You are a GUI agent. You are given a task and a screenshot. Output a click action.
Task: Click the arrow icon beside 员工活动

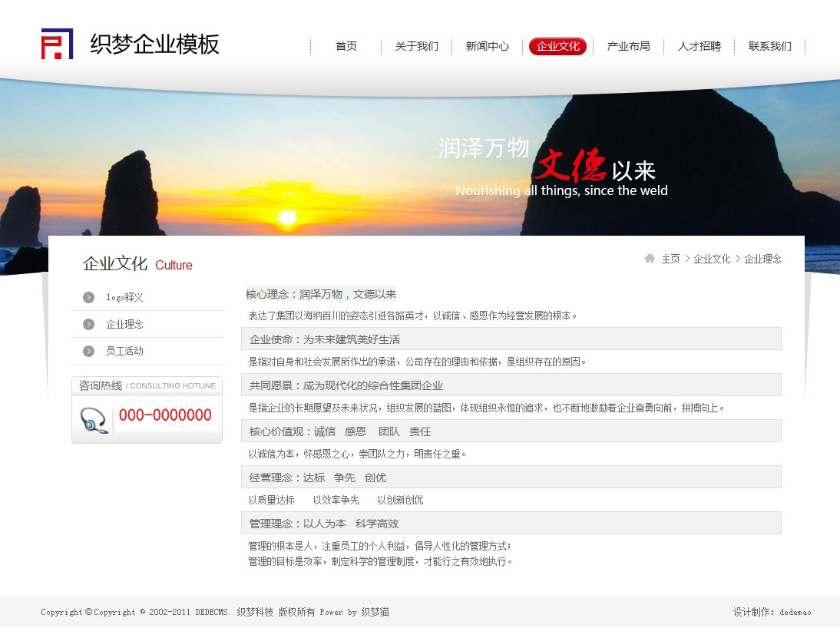click(x=89, y=351)
